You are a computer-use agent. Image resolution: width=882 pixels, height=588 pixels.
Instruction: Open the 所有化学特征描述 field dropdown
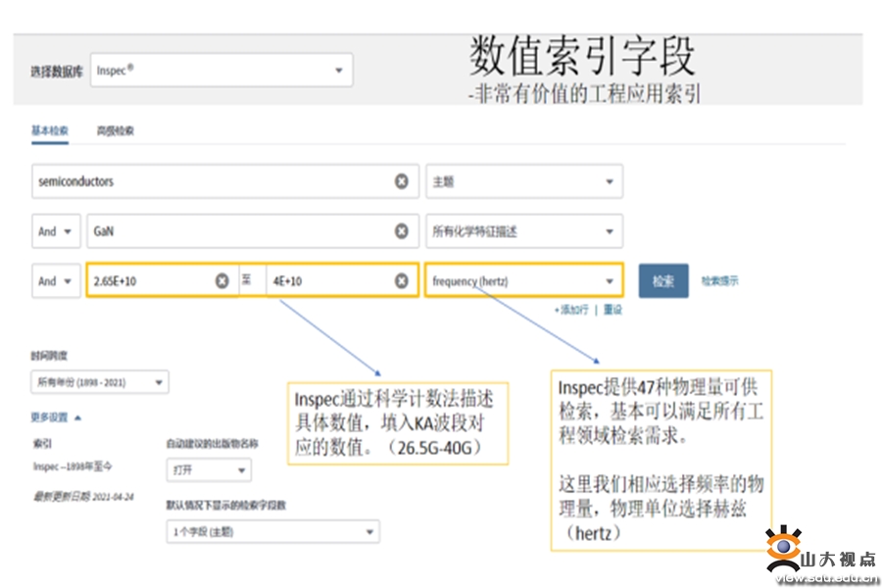(524, 230)
